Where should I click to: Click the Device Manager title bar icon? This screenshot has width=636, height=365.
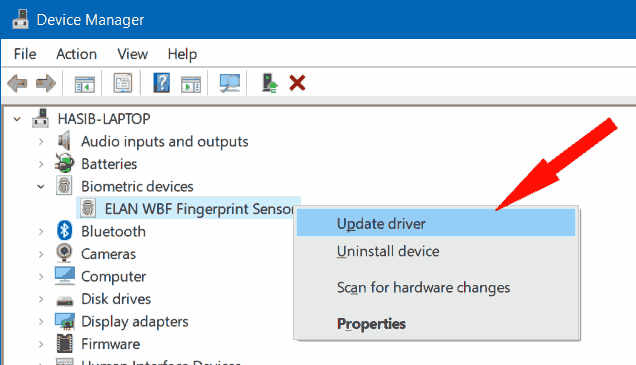pyautogui.click(x=20, y=19)
